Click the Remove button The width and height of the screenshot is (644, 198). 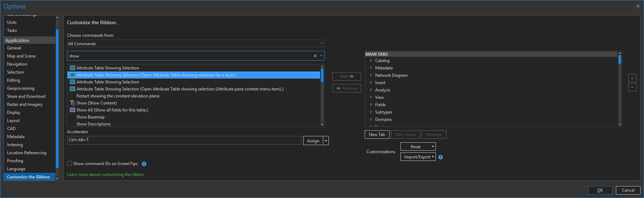346,88
